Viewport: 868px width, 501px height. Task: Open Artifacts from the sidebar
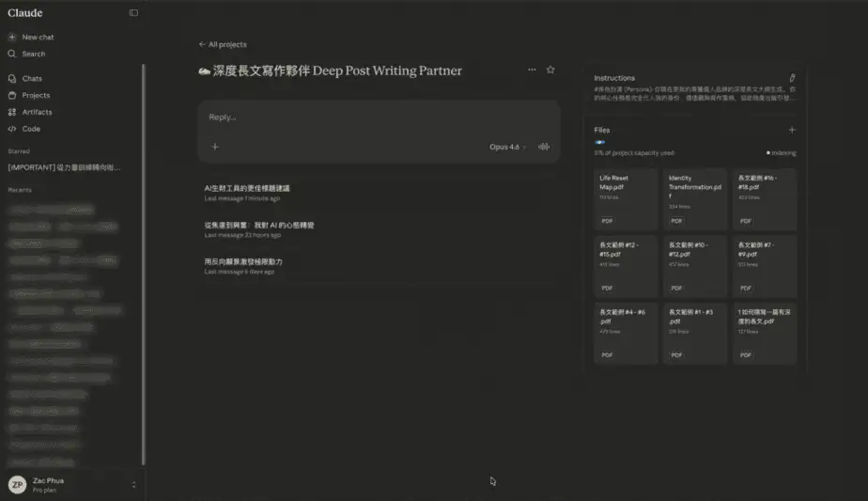coord(37,113)
